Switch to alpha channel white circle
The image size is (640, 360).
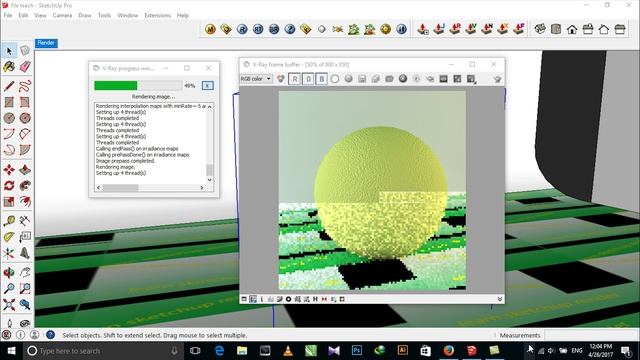(x=335, y=79)
